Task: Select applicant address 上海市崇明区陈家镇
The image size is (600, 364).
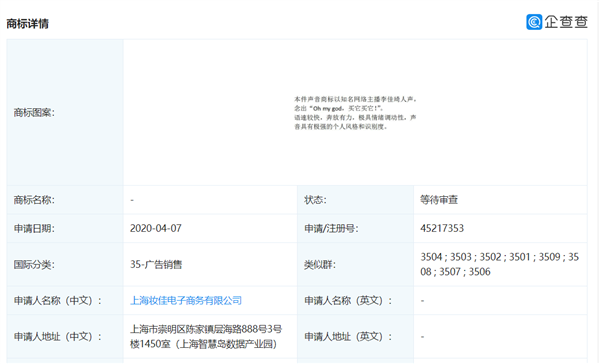Action: coord(206,336)
